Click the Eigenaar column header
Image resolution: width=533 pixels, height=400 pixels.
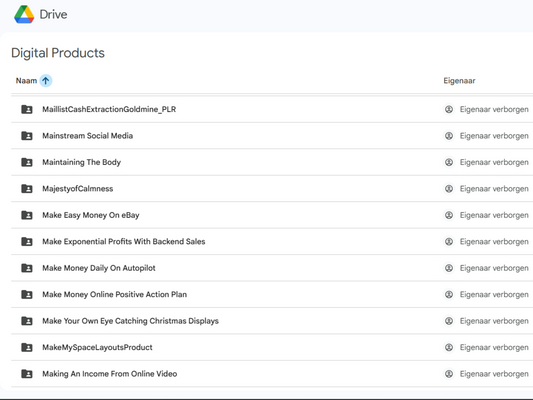pos(459,81)
